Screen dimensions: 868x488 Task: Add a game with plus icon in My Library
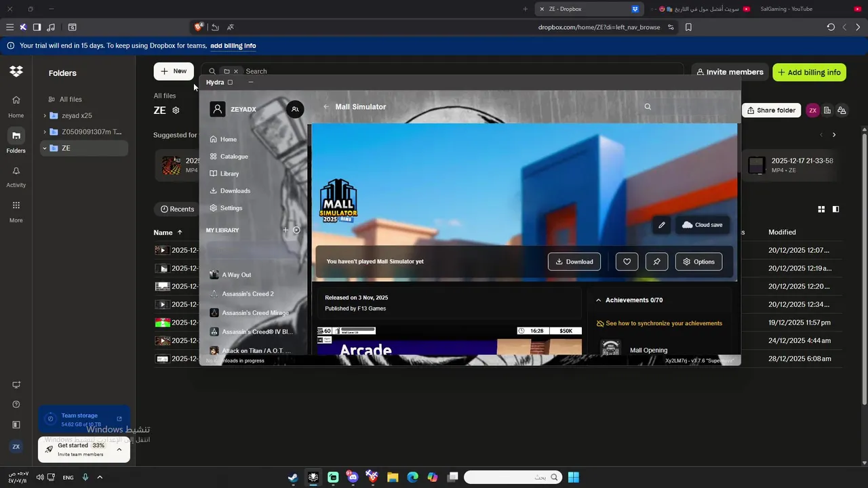285,230
